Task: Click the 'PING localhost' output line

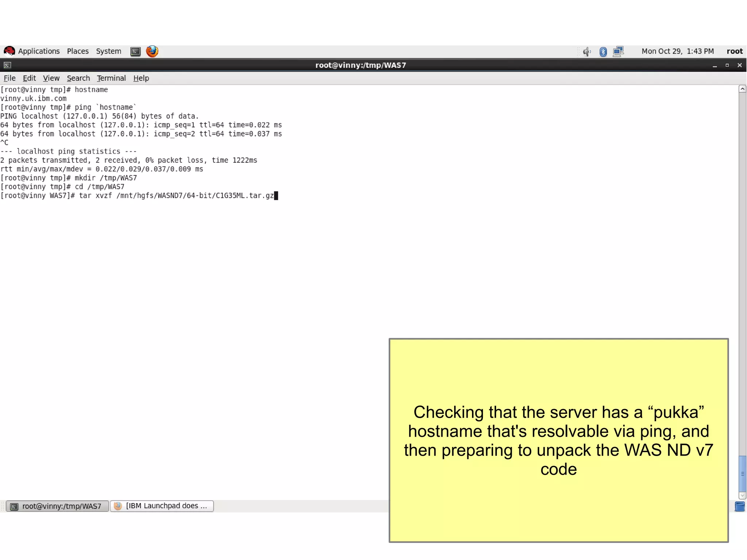Action: pos(100,116)
